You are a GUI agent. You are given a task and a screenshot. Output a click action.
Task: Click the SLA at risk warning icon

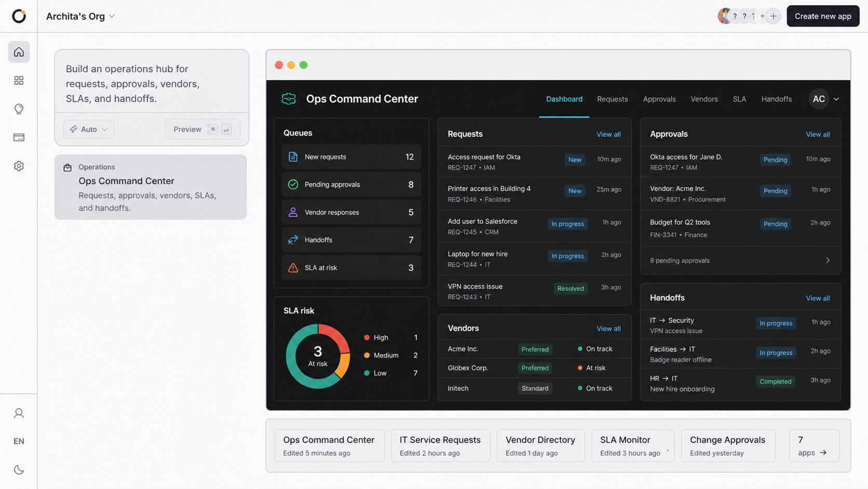pyautogui.click(x=293, y=268)
